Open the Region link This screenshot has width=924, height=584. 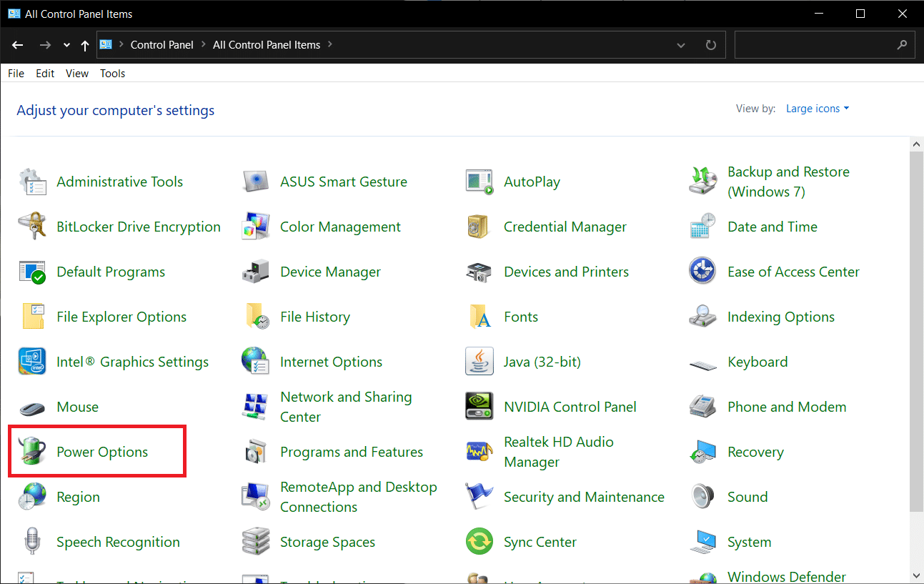[x=78, y=497]
